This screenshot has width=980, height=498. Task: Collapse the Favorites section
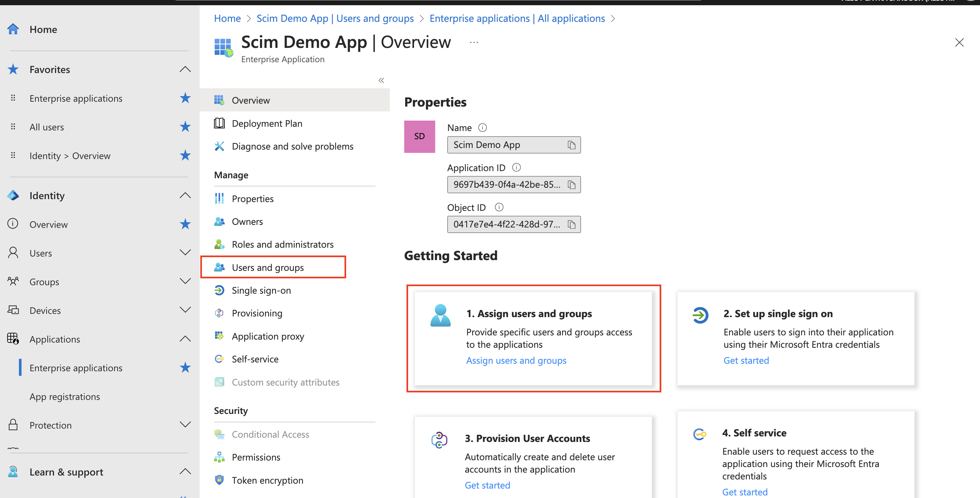tap(185, 69)
